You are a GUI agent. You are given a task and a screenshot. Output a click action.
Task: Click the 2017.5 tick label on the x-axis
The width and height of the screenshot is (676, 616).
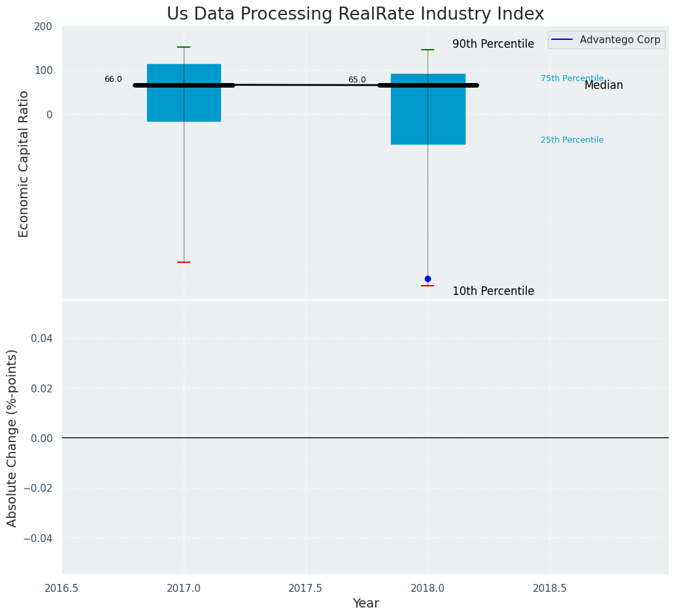pyautogui.click(x=305, y=588)
